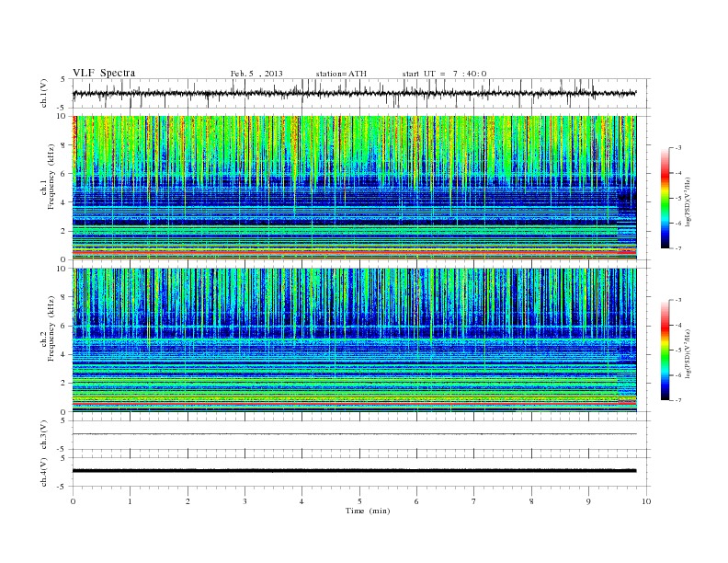Click the date label 'Feb. 5 , 2013'

click(x=256, y=74)
